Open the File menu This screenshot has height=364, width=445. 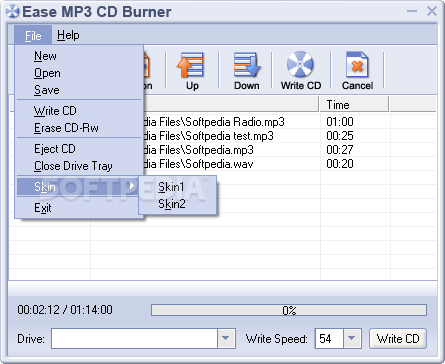coord(33,35)
